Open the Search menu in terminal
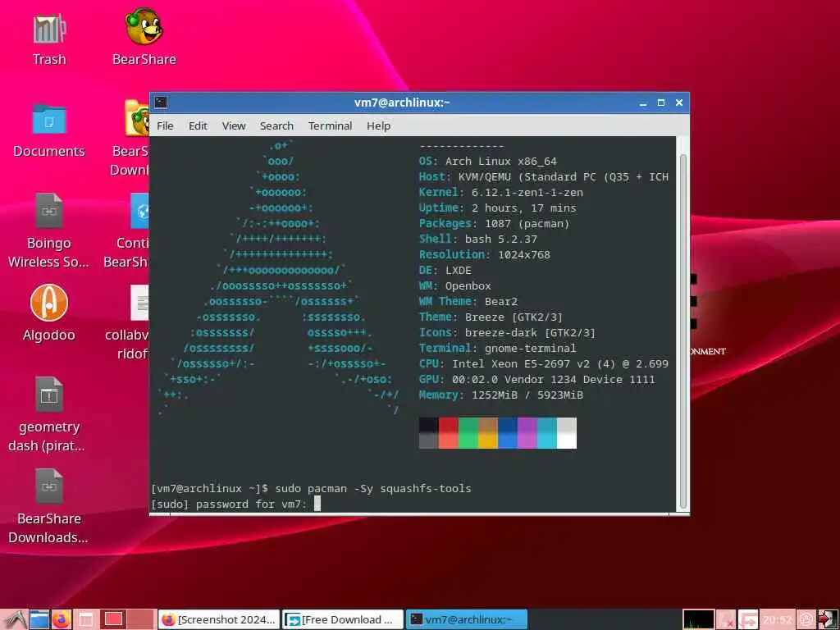The image size is (840, 630). click(x=276, y=126)
